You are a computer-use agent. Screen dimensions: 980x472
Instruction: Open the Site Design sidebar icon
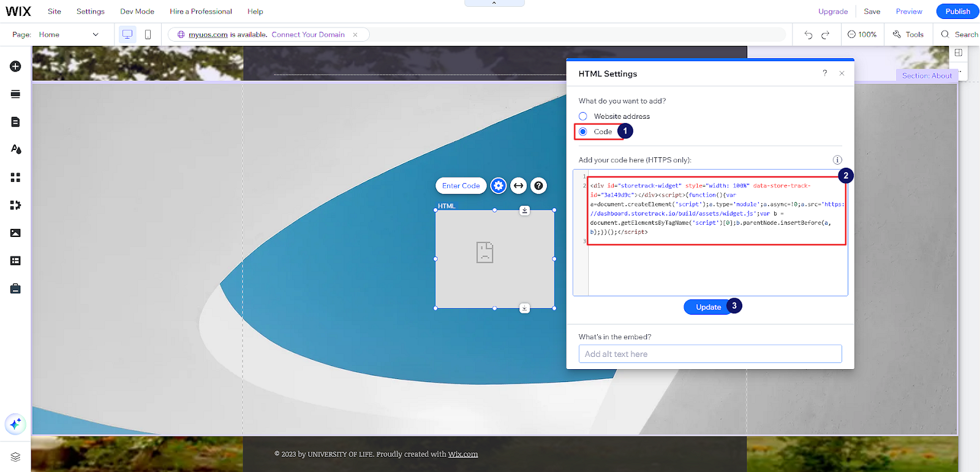click(15, 149)
